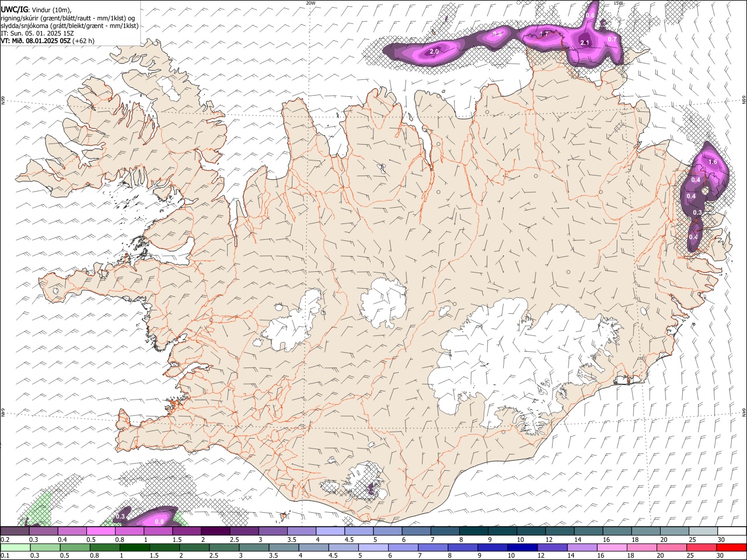Pick the lavender 4–4.5 upper scale swatch
Viewport: 747px width, 560px height.
(x=330, y=531)
